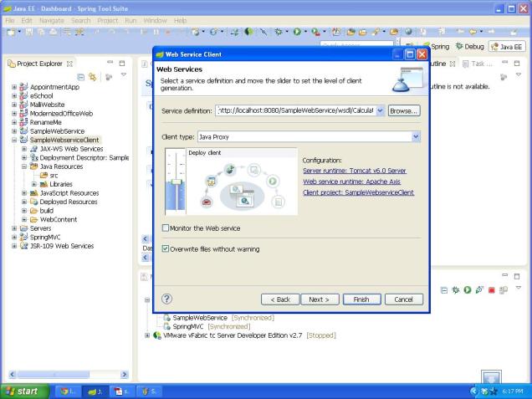Enable Monitor the Web service checkbox

tap(166, 228)
